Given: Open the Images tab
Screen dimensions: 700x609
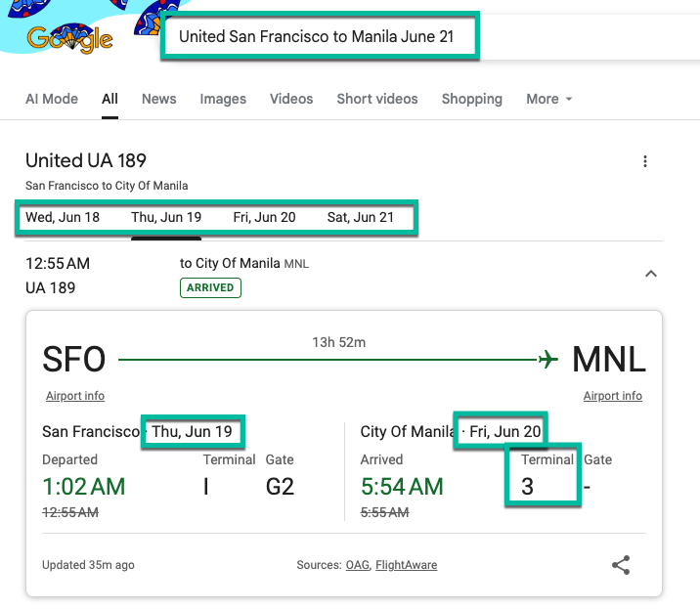Looking at the screenshot, I should pyautogui.click(x=223, y=99).
